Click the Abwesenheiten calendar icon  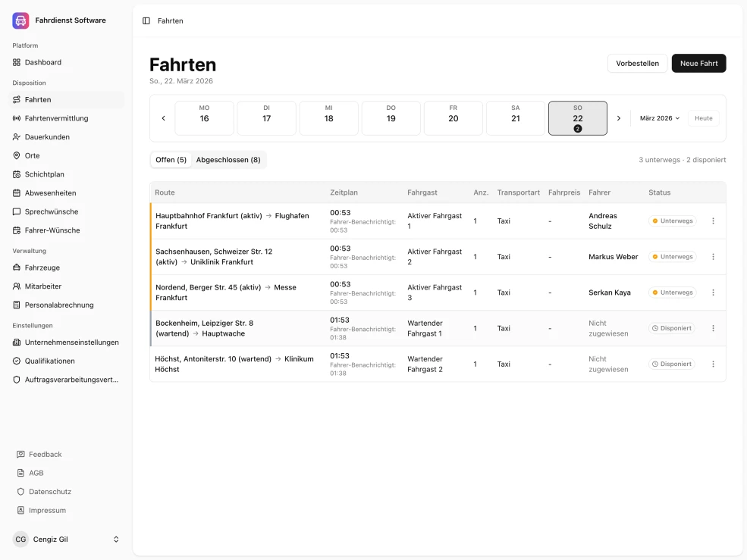(15, 192)
